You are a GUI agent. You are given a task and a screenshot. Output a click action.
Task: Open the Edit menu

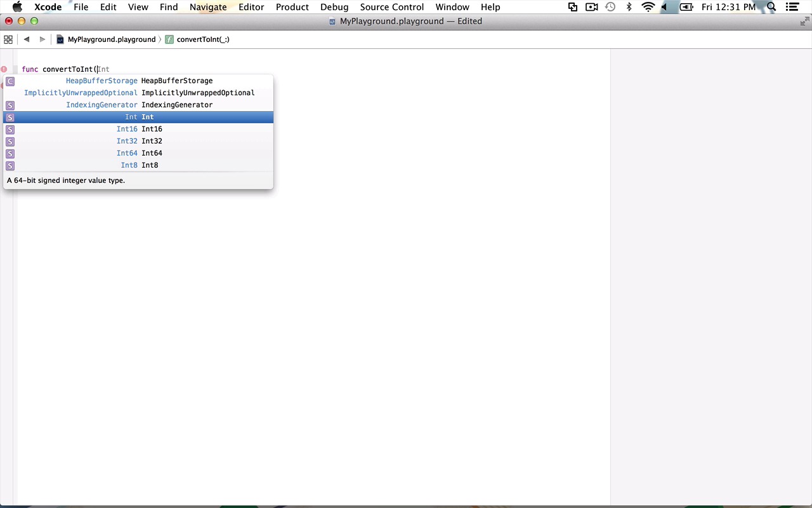pos(108,7)
